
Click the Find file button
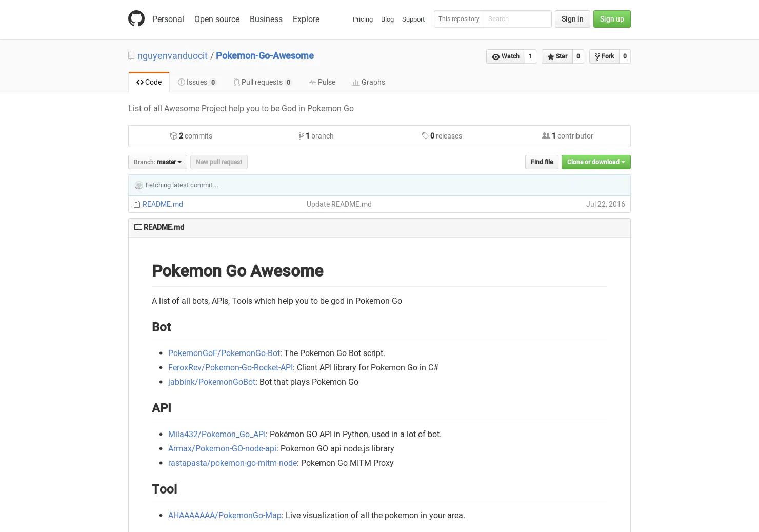point(542,162)
